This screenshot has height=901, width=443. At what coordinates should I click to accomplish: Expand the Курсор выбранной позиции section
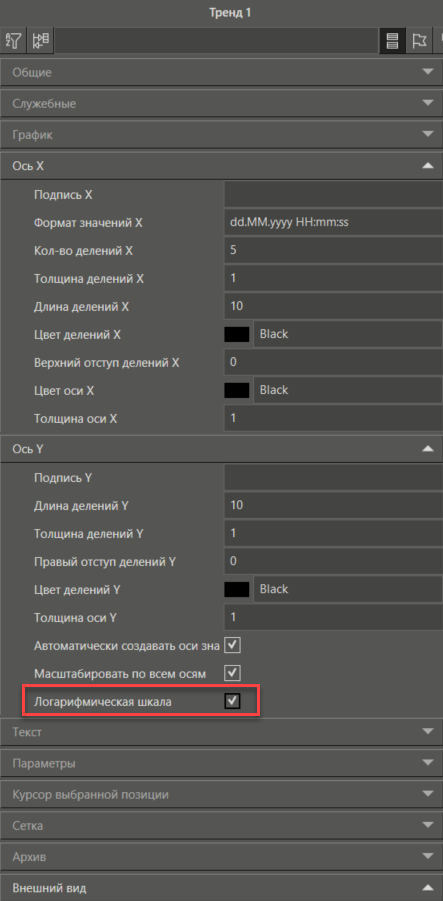coord(221,794)
